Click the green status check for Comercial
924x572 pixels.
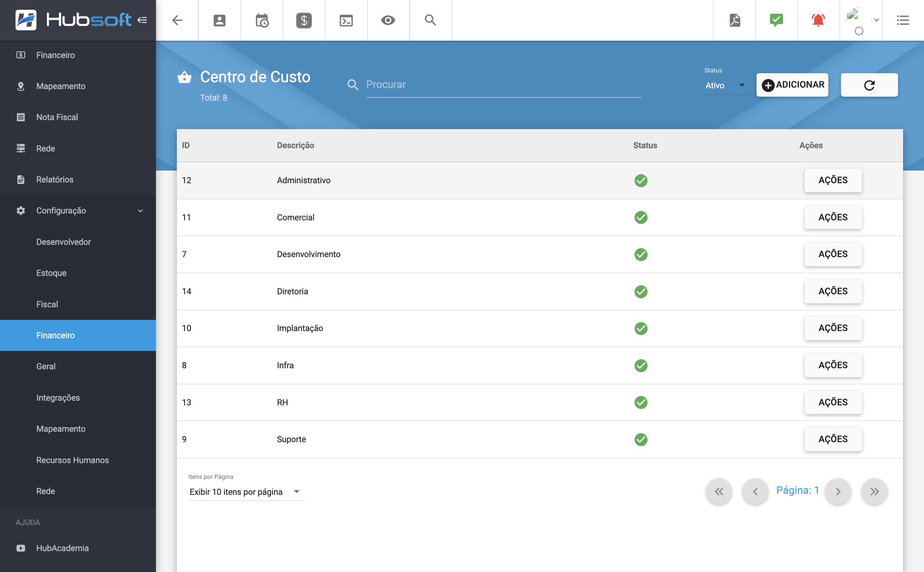point(641,217)
